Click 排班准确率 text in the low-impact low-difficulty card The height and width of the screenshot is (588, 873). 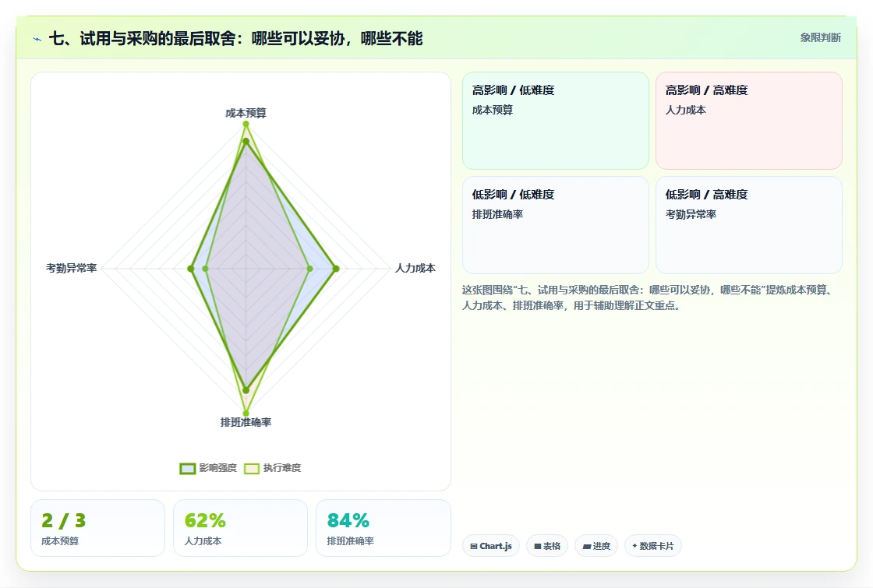click(497, 214)
